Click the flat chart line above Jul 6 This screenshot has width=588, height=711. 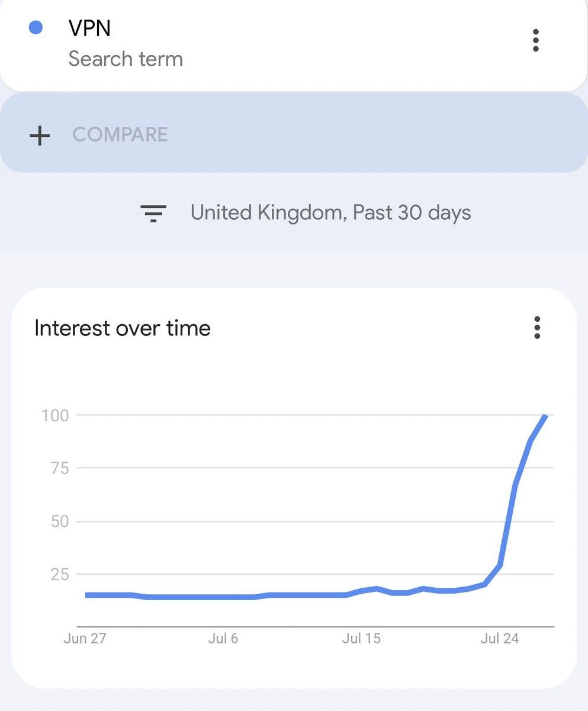pyautogui.click(x=223, y=597)
